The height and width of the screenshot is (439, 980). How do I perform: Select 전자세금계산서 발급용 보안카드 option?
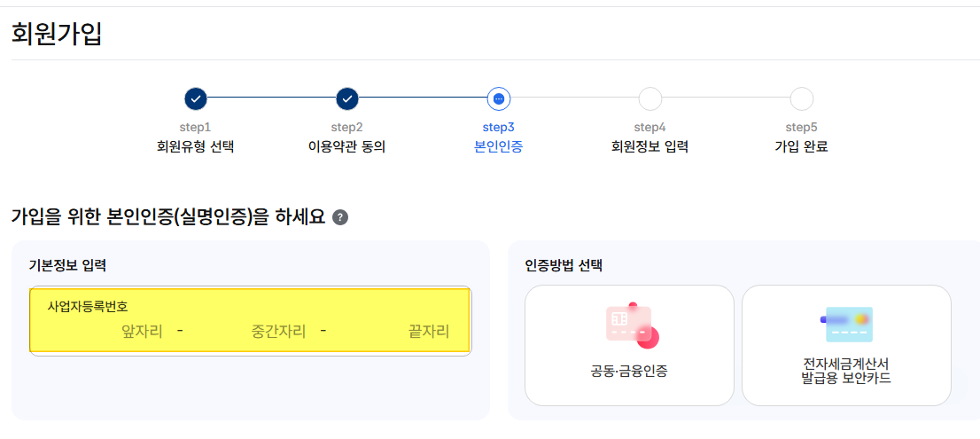(846, 346)
